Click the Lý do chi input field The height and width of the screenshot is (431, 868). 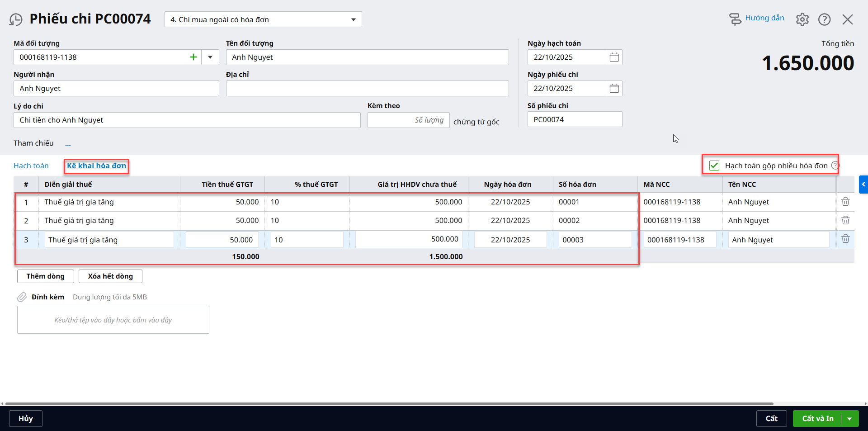(187, 120)
